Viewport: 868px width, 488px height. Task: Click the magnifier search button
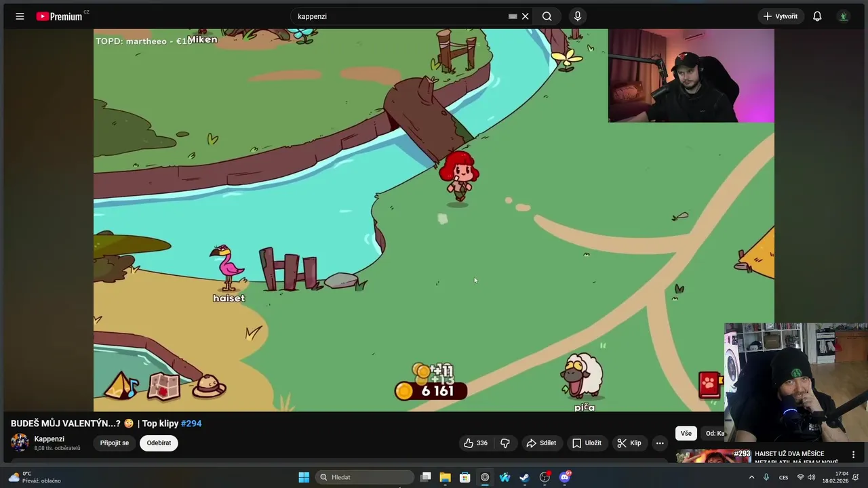coord(547,16)
